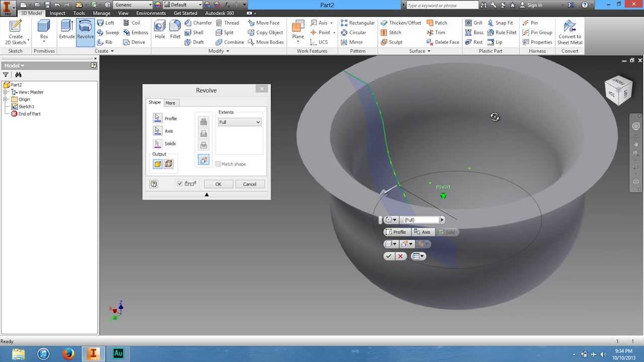Expand the Create panel dropdown
This screenshot has width=644, height=362.
pyautogui.click(x=104, y=51)
